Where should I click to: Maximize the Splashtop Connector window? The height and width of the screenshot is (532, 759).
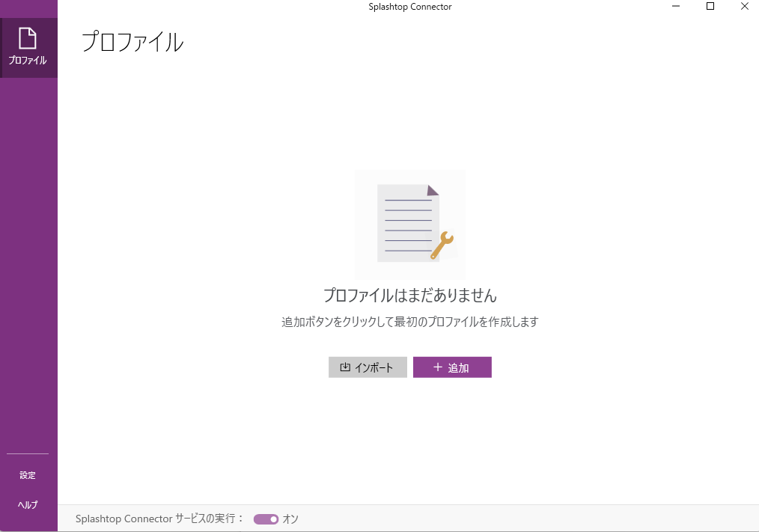710,6
